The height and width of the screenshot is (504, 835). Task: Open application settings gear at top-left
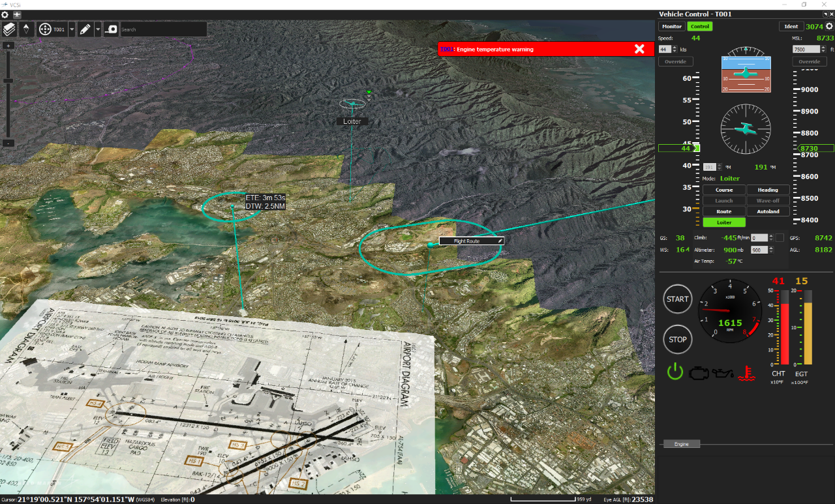click(5, 14)
